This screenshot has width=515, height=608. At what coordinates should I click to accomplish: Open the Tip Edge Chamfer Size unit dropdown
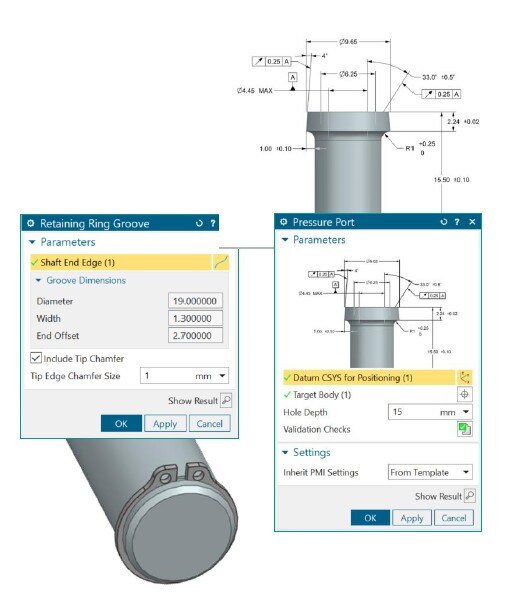(x=222, y=376)
